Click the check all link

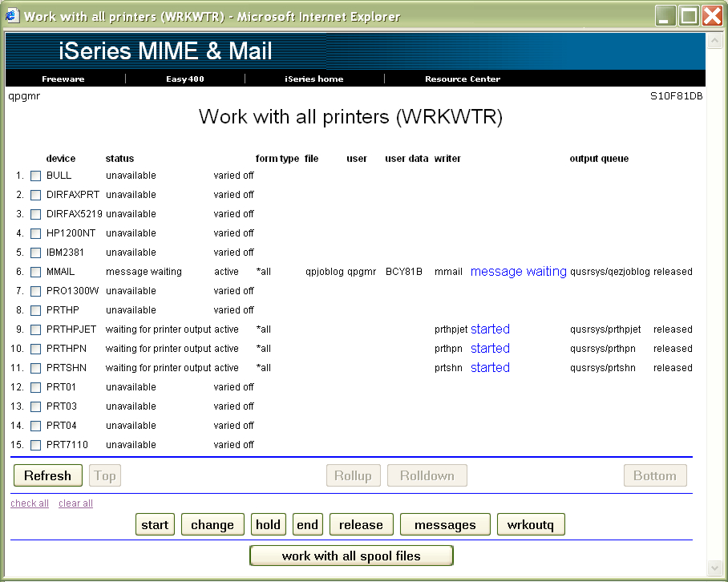pos(30,503)
